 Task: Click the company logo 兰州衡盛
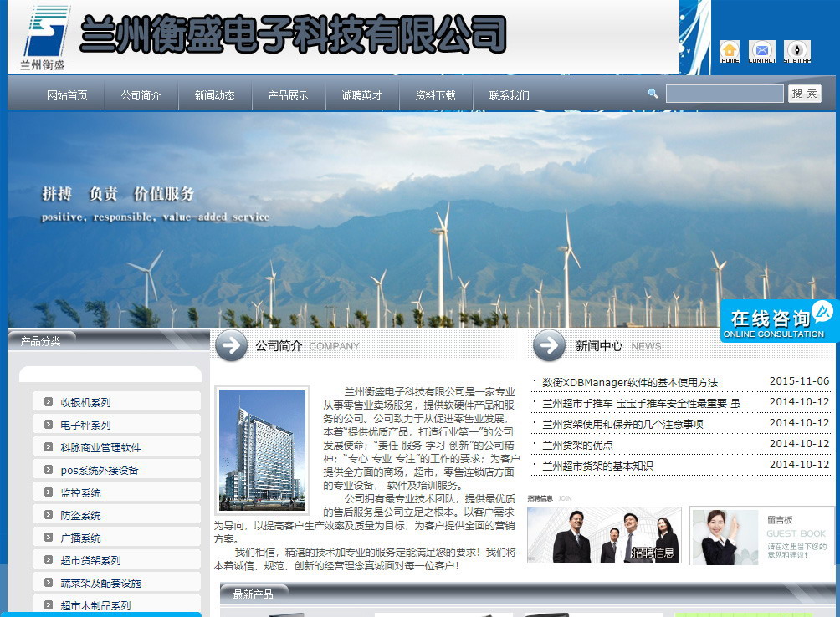coord(44,37)
